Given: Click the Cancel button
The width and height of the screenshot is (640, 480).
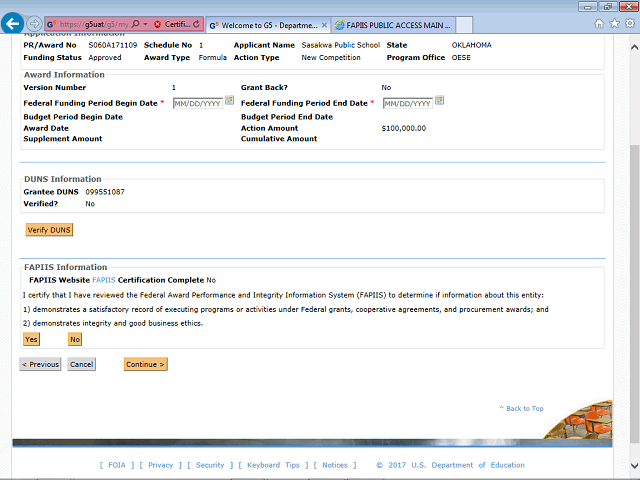Looking at the screenshot, I should point(82,364).
